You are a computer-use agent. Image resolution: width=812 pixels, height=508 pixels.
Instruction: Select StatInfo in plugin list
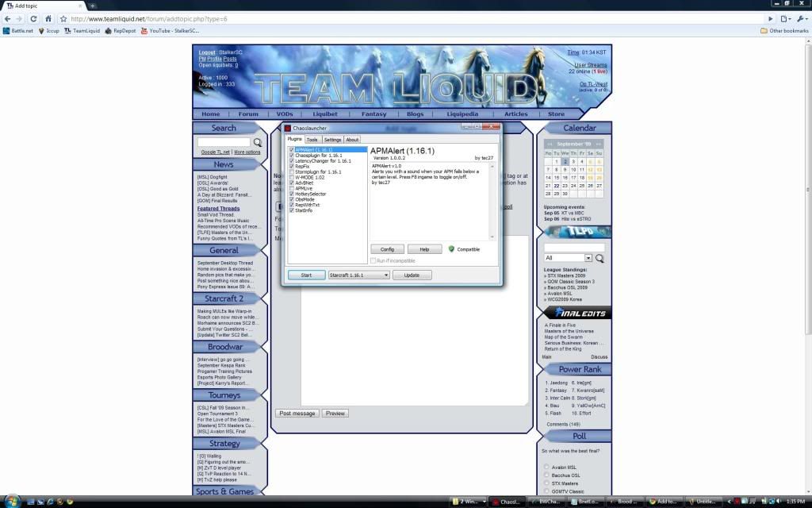[x=304, y=210]
